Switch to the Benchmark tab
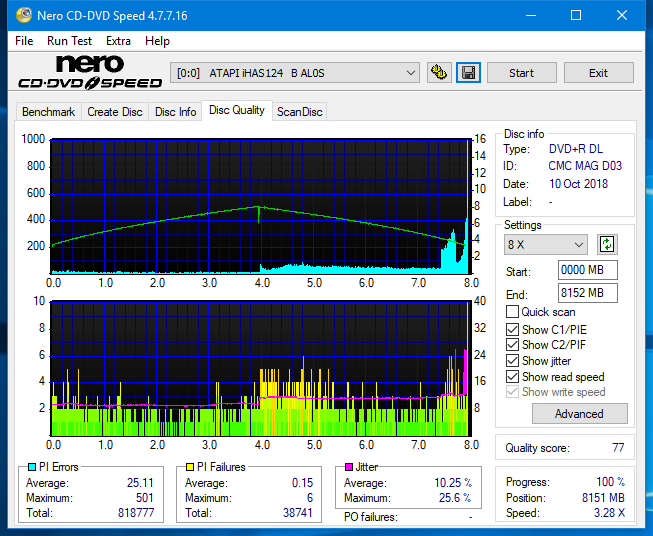The height and width of the screenshot is (536, 653). click(x=48, y=112)
